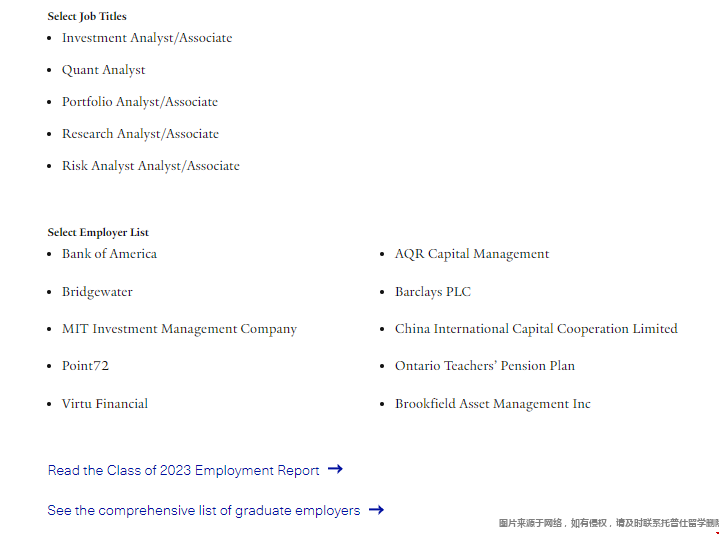
Task: Click arrow icon beside Employment Report link
Action: [x=335, y=469]
